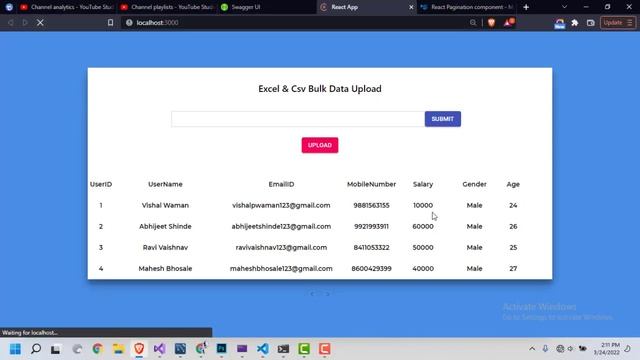Click the Salary column header

(423, 184)
